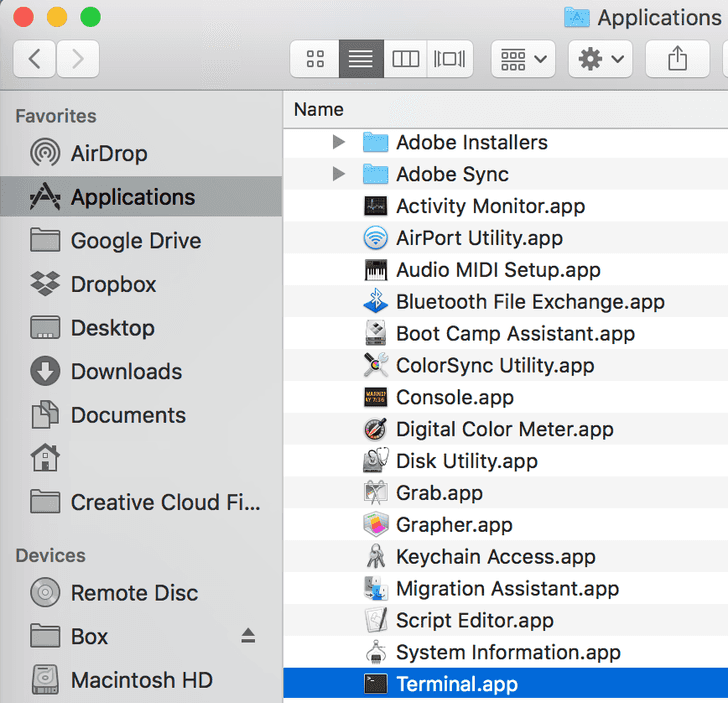
Task: Expand the Adobe Sync folder
Action: [339, 174]
